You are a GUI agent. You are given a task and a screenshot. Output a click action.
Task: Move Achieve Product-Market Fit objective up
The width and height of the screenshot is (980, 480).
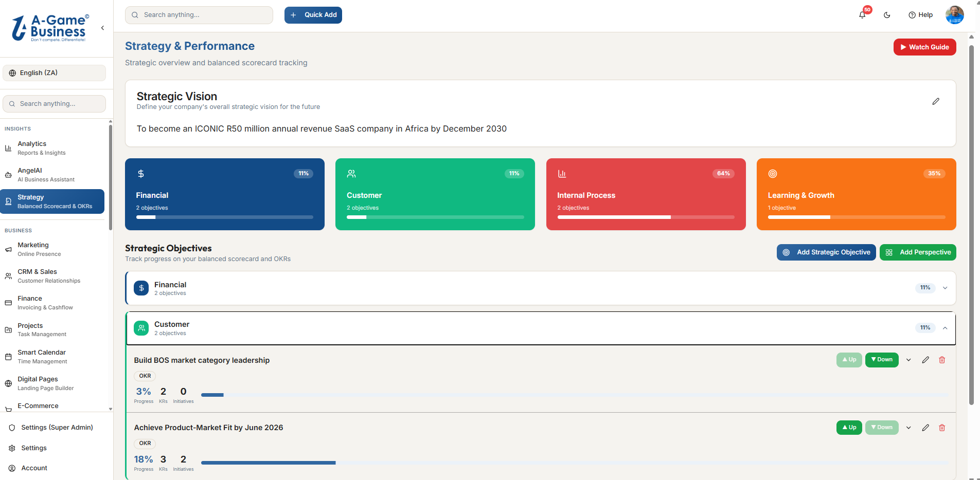click(x=849, y=428)
